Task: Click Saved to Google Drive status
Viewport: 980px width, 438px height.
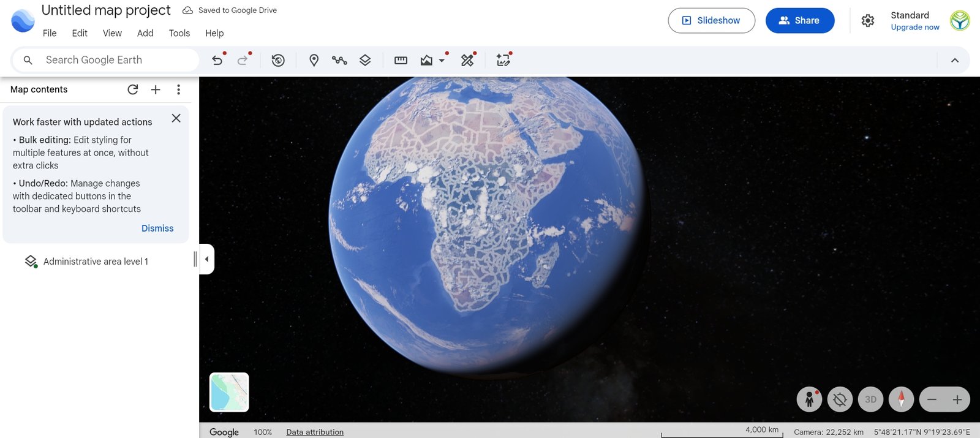Action: coord(230,10)
